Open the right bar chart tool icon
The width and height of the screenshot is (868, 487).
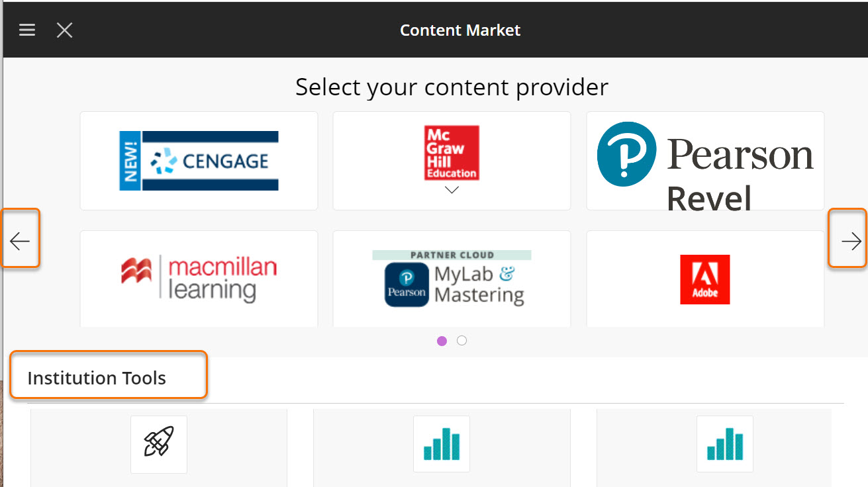pos(724,444)
